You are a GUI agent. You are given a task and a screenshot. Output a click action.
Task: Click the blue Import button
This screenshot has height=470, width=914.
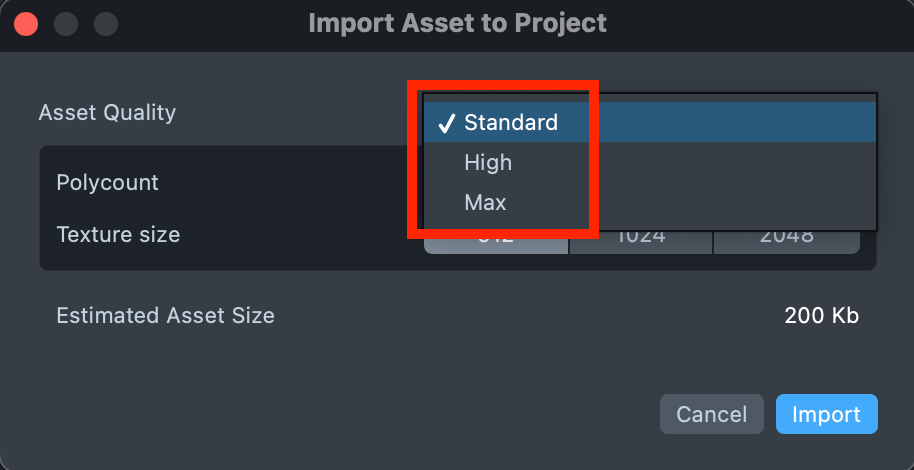(x=826, y=414)
